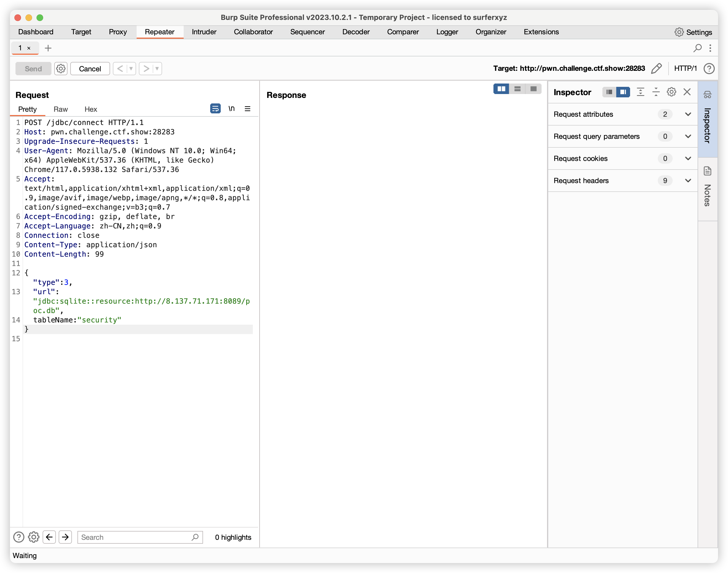728x573 pixels.
Task: Open the Settings gear in the top bar
Action: (693, 32)
